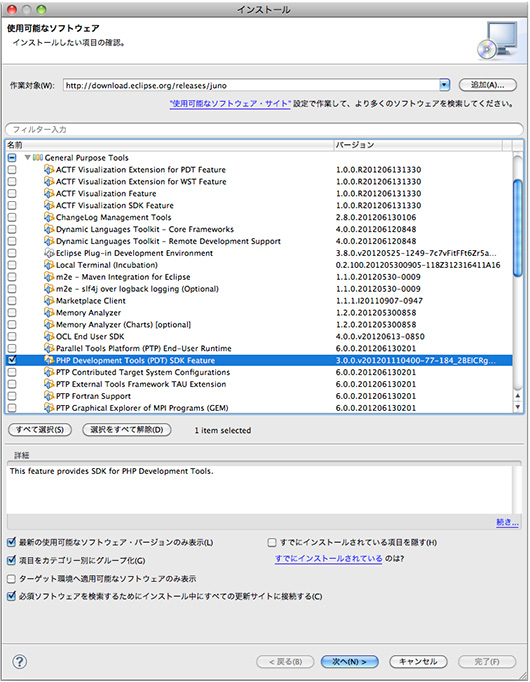530x682 pixels.
Task: Click version 2.8.0.201206130106 cell
Action: (x=376, y=217)
